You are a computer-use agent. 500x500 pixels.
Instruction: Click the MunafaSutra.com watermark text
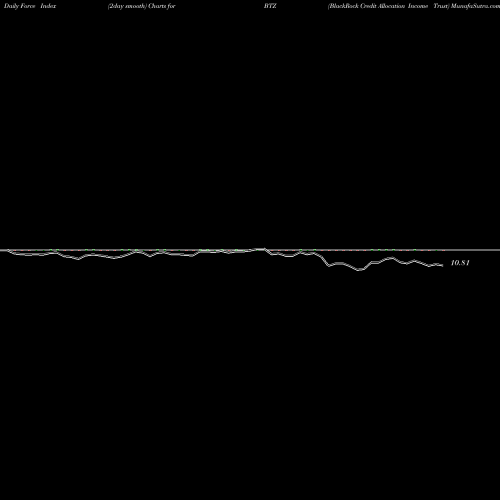pyautogui.click(x=475, y=6)
